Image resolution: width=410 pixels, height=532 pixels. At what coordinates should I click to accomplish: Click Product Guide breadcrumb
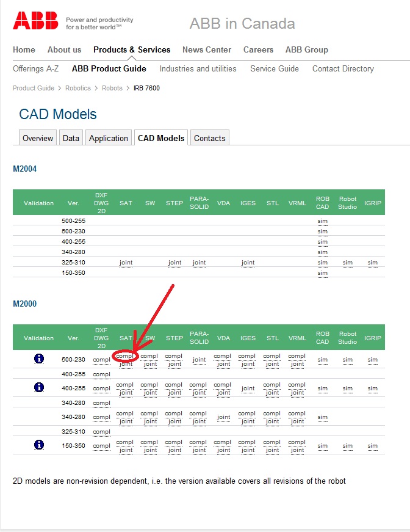tap(34, 88)
